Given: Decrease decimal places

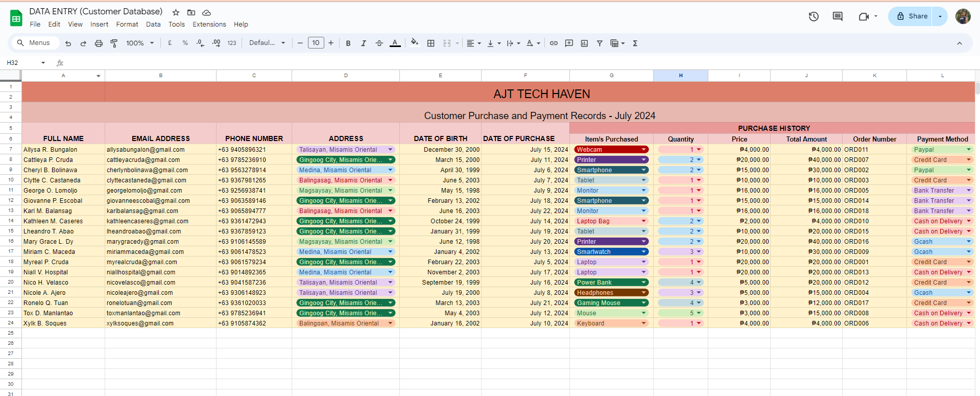Looking at the screenshot, I should tap(200, 43).
